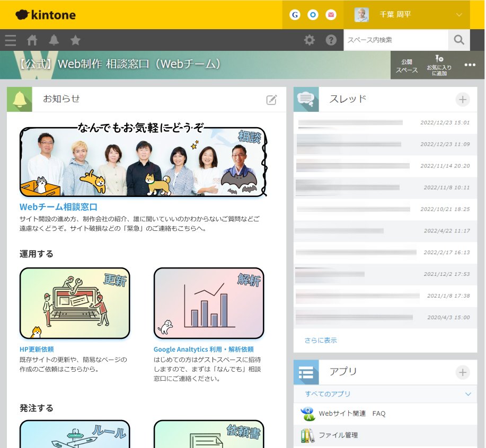The image size is (486, 448).
Task: Edit the お知らせ announcement using the pencil icon
Action: point(271,100)
